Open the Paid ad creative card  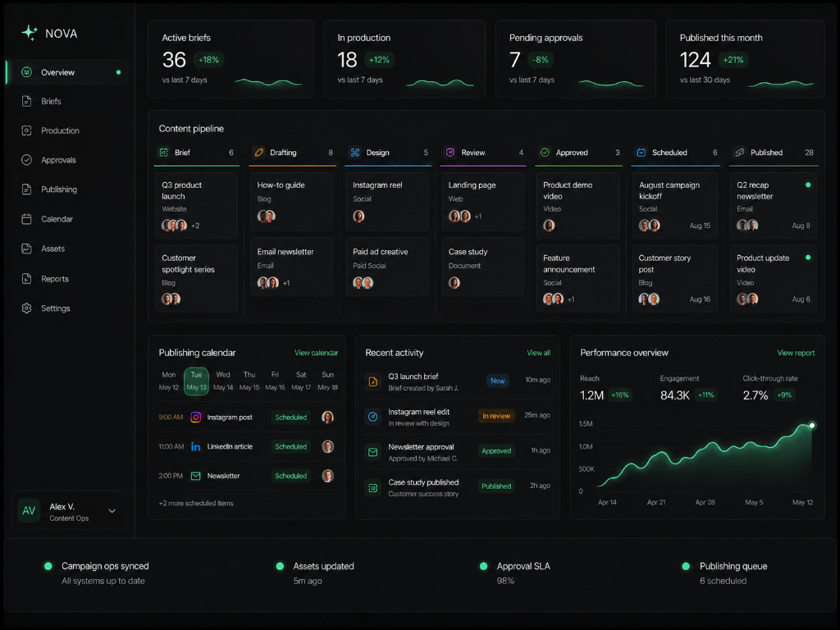[387, 267]
